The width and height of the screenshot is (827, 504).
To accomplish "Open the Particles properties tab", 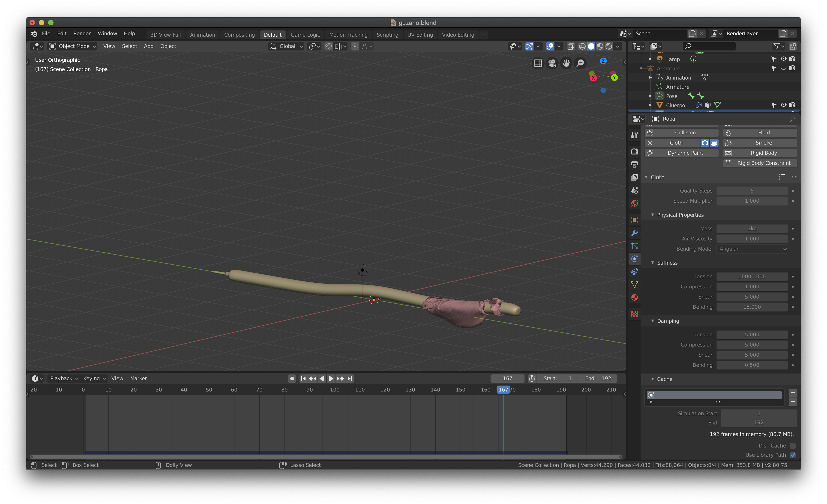I will tap(634, 246).
